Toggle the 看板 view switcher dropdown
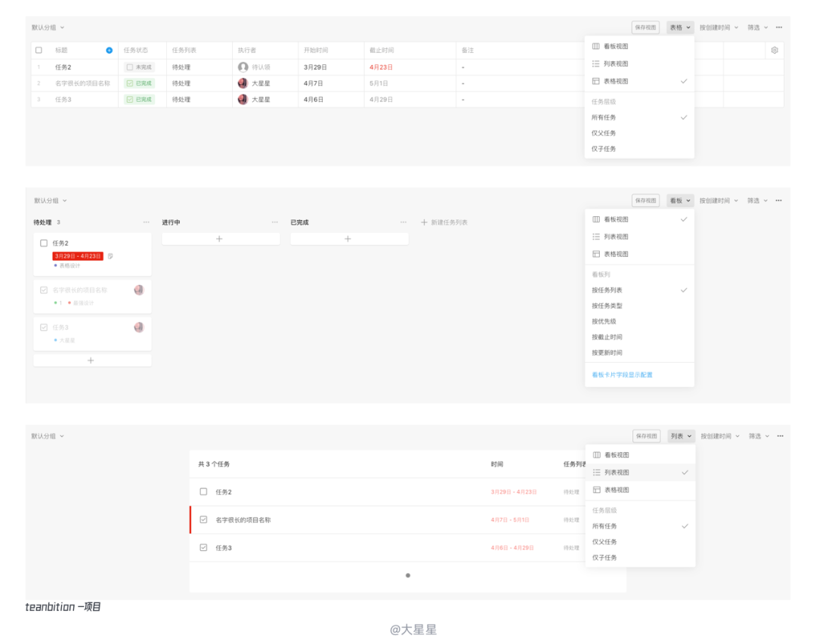 [x=680, y=200]
